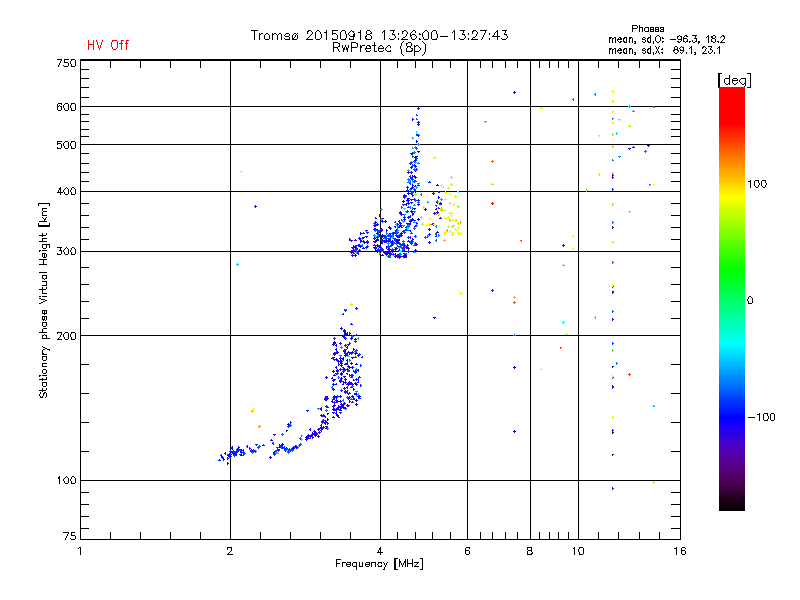Click the frequency axis label "1"
The height and width of the screenshot is (600, 800).
click(80, 551)
